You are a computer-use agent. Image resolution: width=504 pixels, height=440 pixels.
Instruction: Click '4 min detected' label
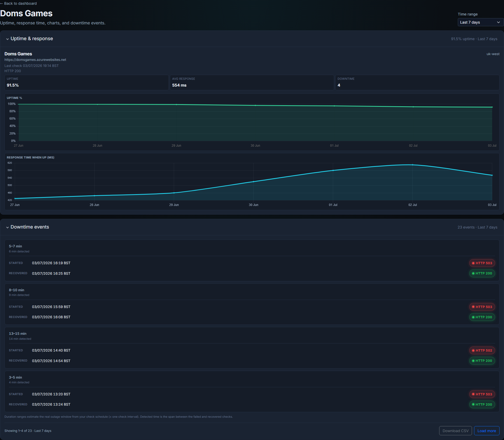click(19, 383)
